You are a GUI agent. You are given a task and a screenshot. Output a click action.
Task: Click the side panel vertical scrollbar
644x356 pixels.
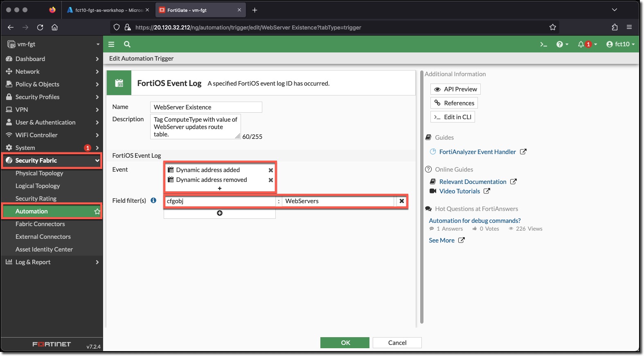click(422, 197)
